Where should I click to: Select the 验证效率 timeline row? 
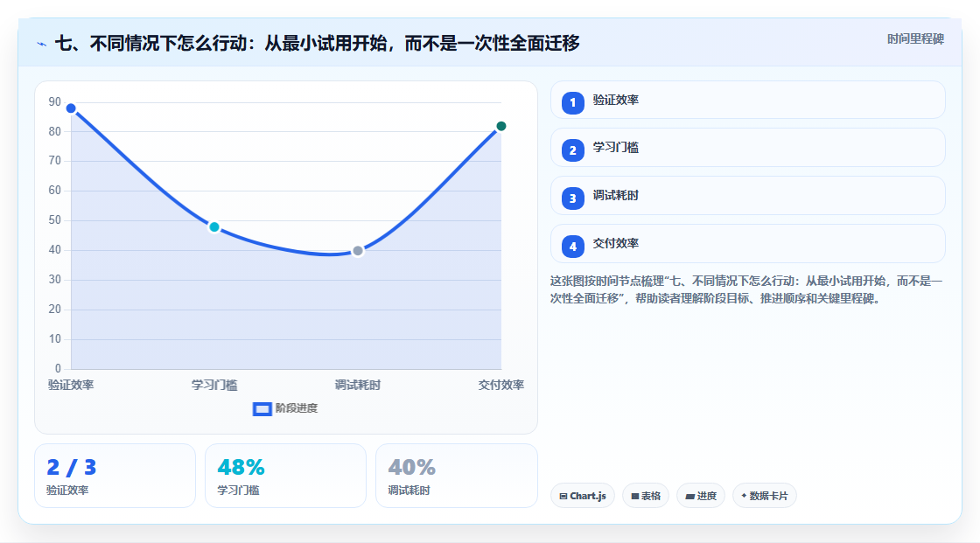747,100
